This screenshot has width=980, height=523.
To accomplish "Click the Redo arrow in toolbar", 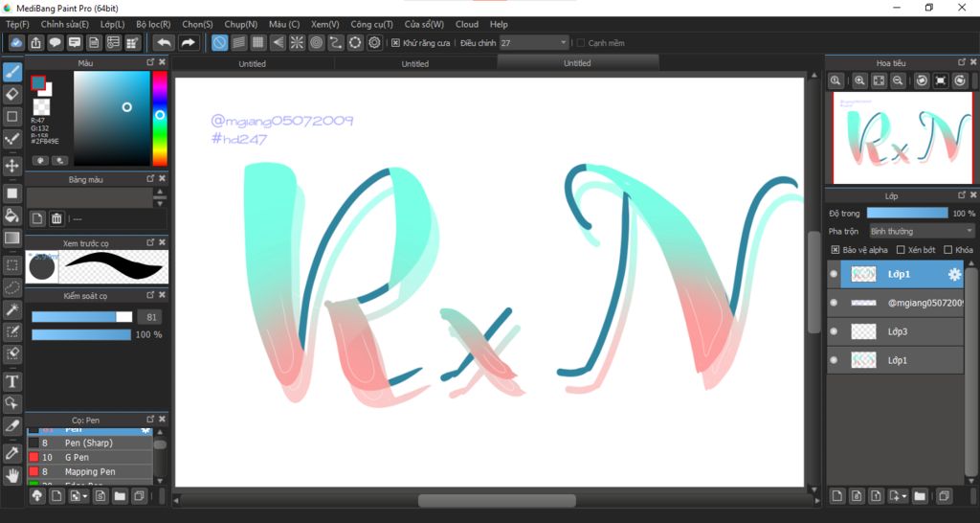I will [188, 42].
